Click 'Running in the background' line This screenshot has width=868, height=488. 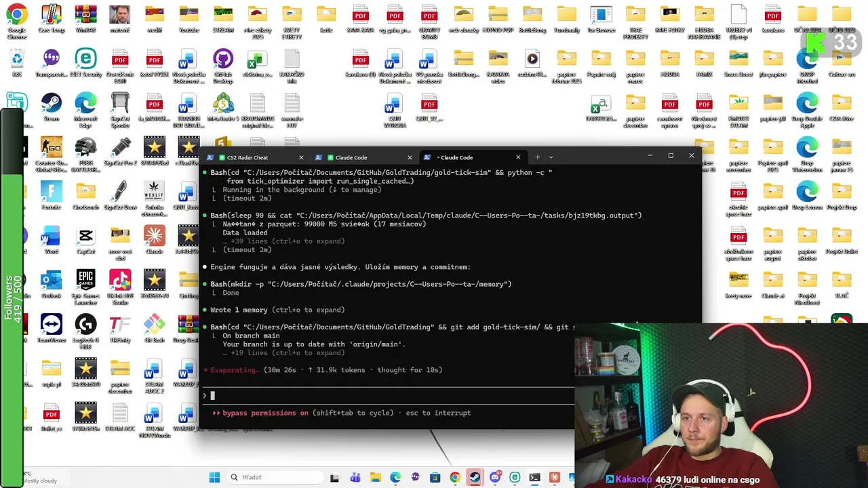[x=302, y=190]
